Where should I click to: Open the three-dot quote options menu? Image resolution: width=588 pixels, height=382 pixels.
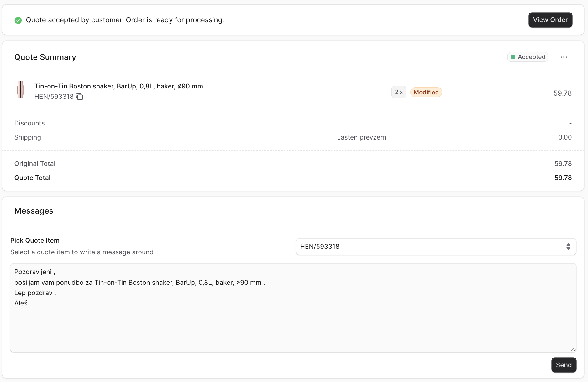pyautogui.click(x=564, y=57)
